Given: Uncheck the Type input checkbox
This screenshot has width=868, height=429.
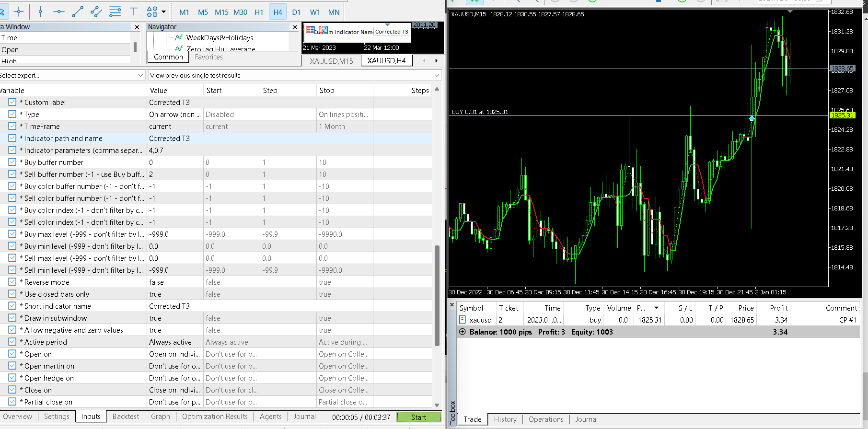Looking at the screenshot, I should (12, 114).
